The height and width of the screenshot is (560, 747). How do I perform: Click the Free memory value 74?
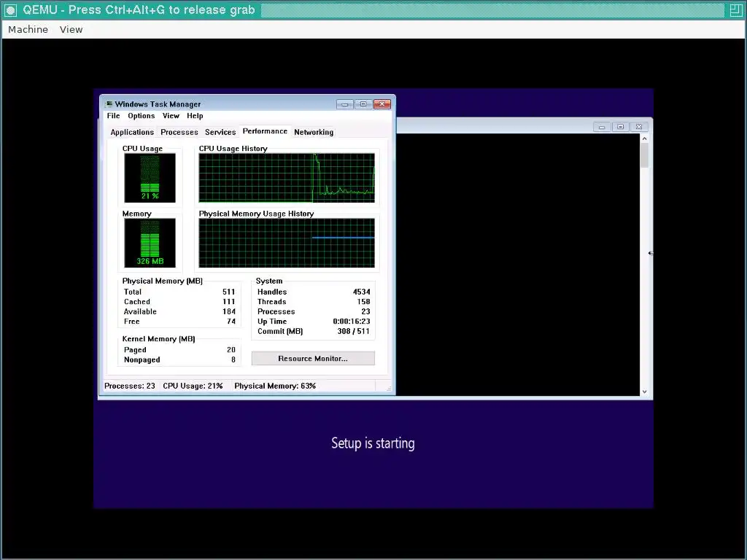point(231,322)
